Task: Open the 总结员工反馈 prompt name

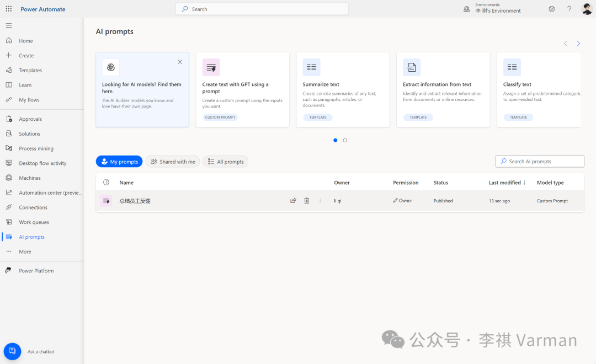Action: [135, 201]
